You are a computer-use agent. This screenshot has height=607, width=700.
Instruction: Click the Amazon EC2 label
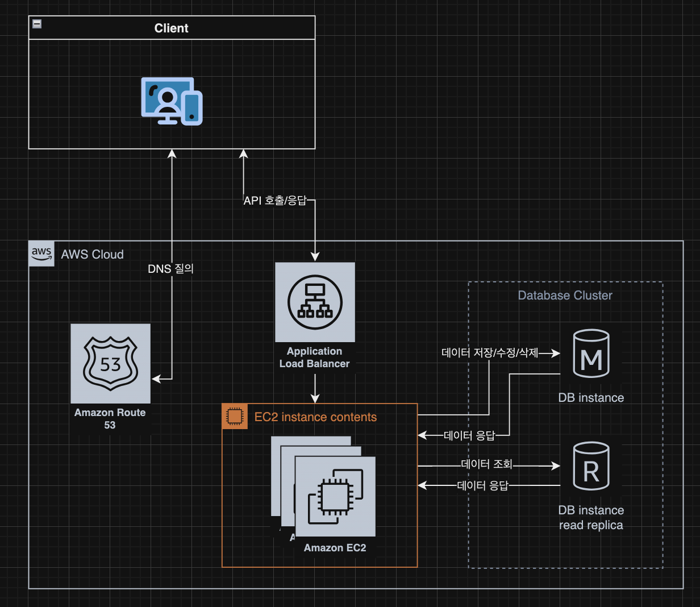click(x=335, y=548)
